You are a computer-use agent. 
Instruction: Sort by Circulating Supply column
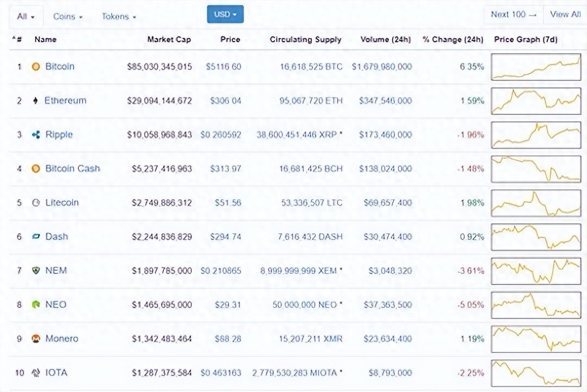click(306, 40)
